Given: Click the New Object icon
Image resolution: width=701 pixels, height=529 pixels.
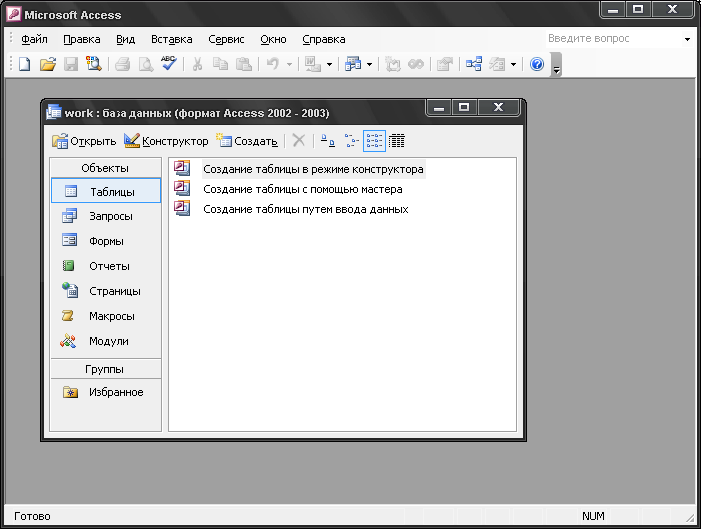Looking at the screenshot, I should click(497, 64).
